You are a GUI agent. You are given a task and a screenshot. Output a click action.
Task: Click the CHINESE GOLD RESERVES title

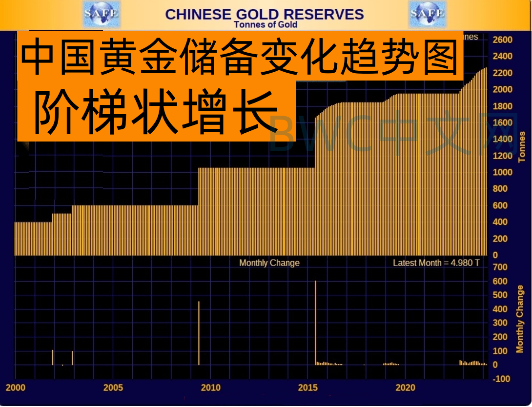(x=265, y=14)
